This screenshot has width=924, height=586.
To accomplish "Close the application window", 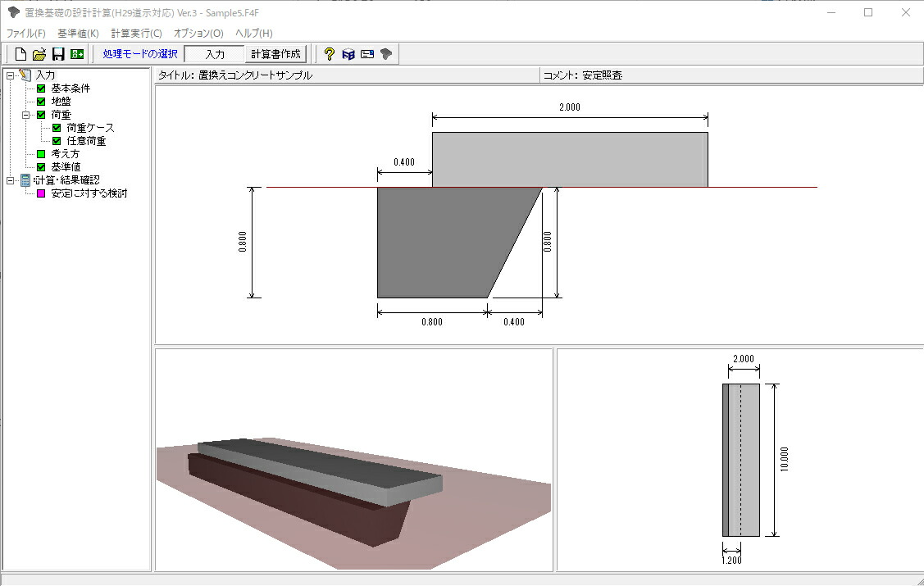I will [x=906, y=12].
